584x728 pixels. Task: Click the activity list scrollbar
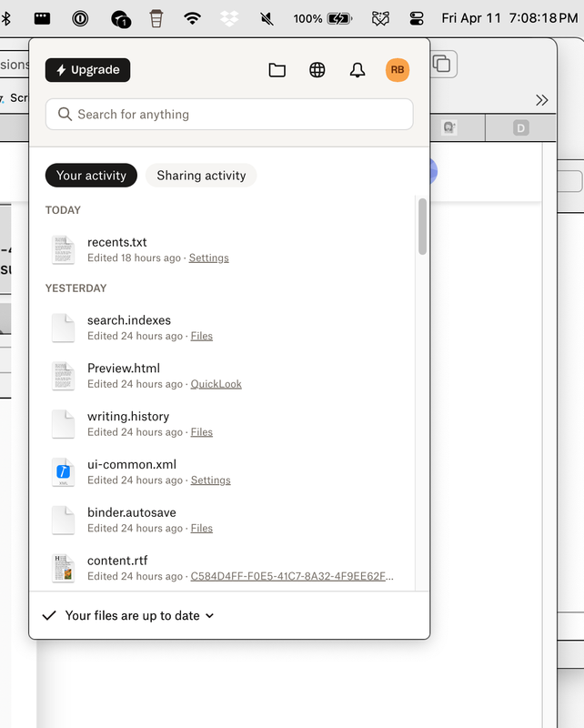[x=422, y=227]
